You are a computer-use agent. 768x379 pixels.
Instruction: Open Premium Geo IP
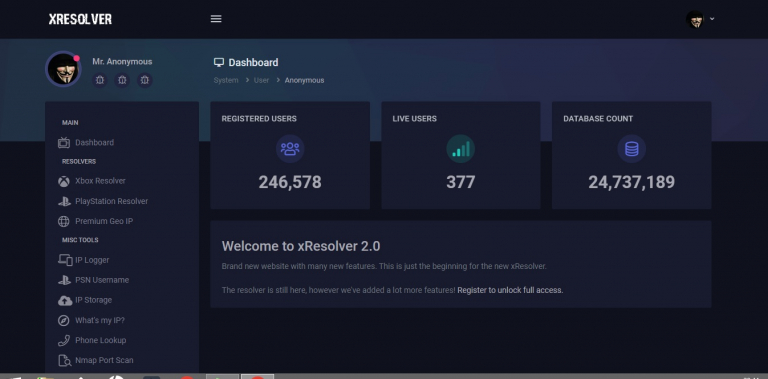pyautogui.click(x=104, y=221)
